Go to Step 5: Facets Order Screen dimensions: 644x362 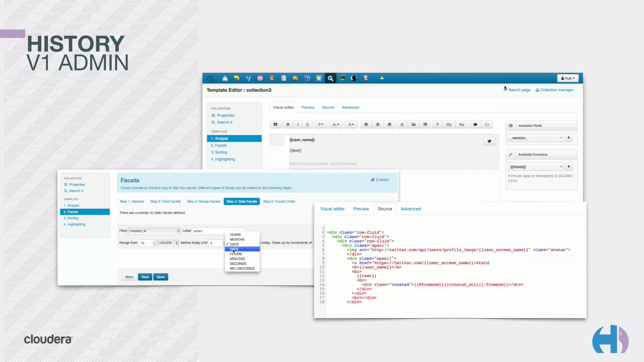coord(279,201)
